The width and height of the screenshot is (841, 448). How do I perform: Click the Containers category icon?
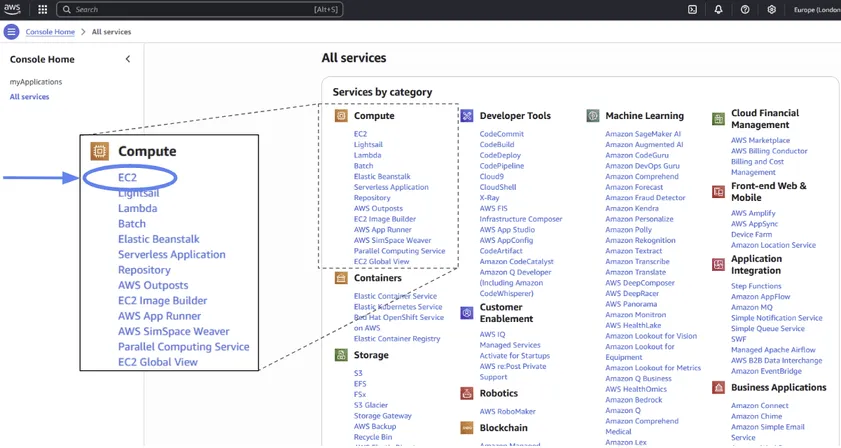click(341, 278)
